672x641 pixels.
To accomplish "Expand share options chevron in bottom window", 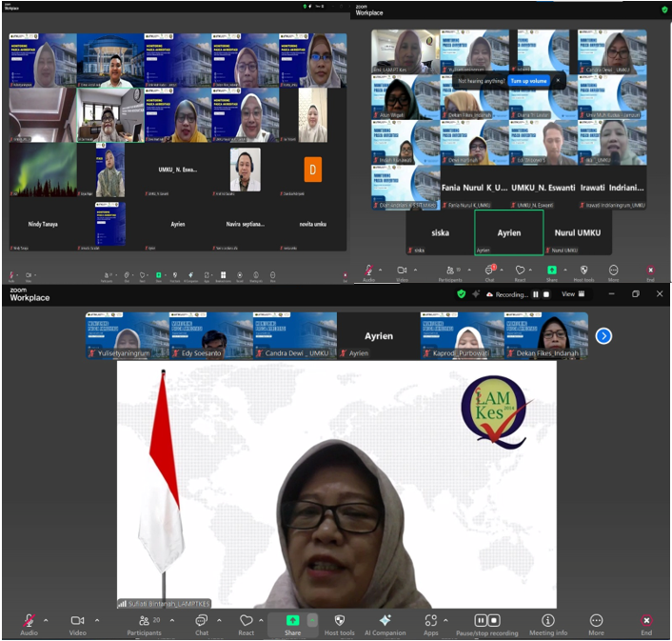I will 312,620.
